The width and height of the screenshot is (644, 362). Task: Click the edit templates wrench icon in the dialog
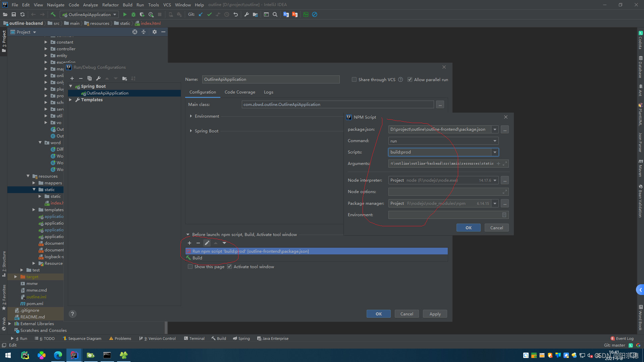tap(98, 78)
